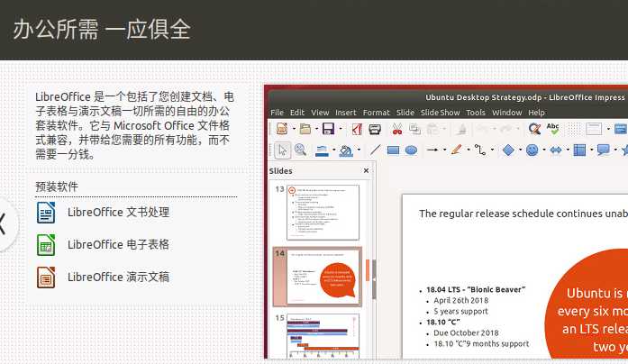Click the "预装软件" heading text
Screen dimensions: 628x364
(57, 187)
